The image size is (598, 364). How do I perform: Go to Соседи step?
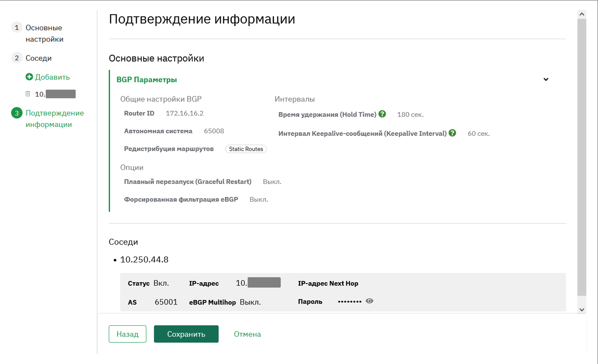39,58
